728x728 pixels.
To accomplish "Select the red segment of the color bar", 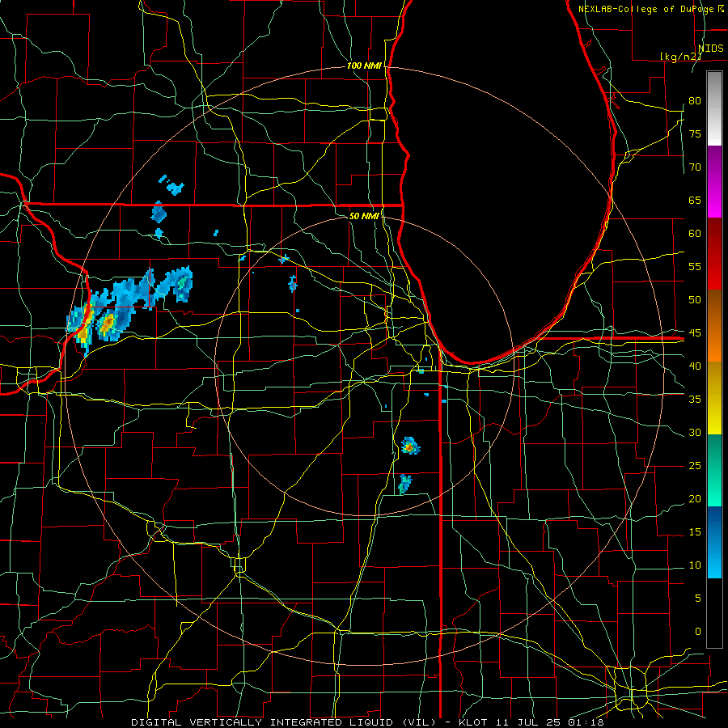I will point(714,254).
